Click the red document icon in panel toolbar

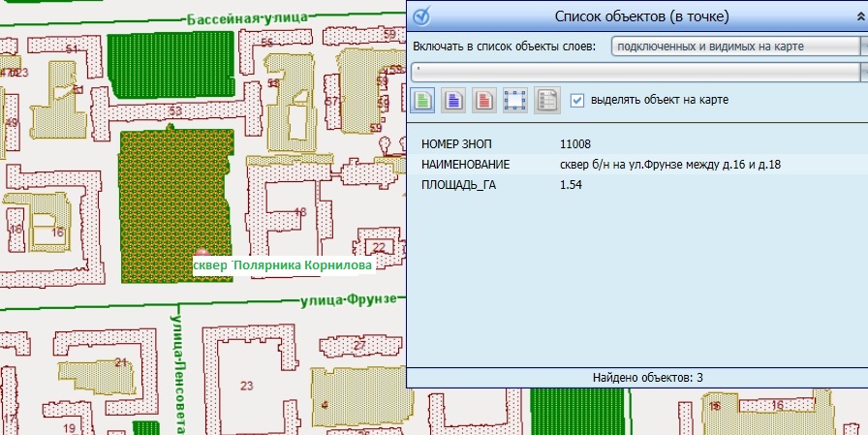pos(484,100)
